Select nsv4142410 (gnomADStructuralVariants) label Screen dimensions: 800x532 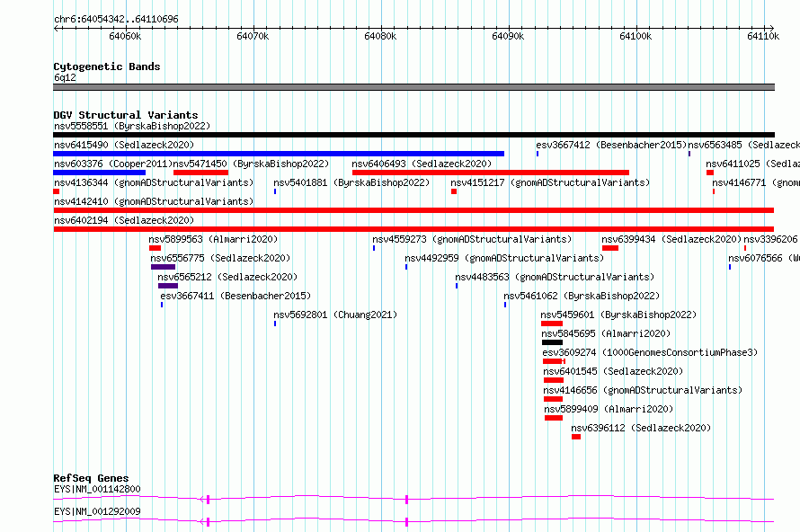click(154, 201)
